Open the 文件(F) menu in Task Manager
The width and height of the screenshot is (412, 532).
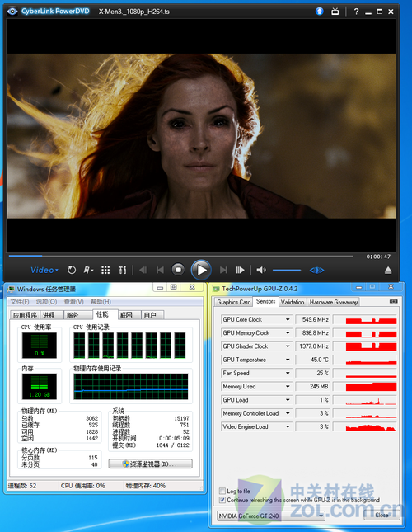pos(19,302)
